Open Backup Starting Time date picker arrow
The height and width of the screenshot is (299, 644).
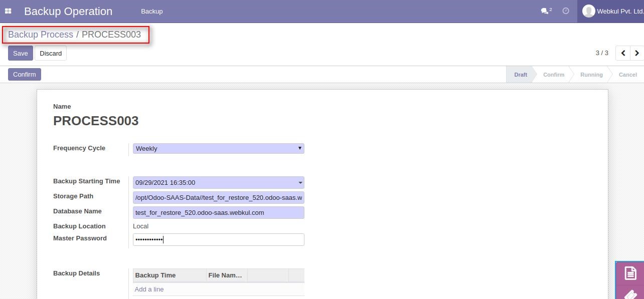pyautogui.click(x=300, y=183)
